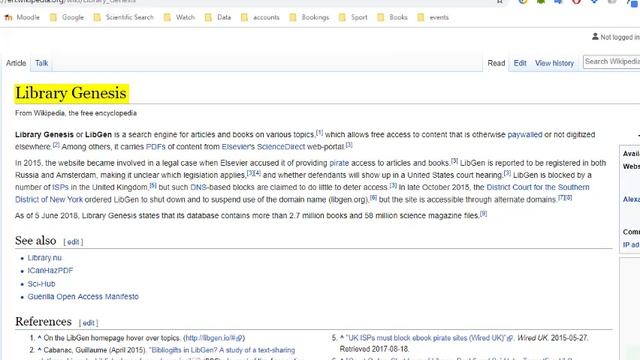
Task: Open the accounts bookmarks folder
Action: pos(260,18)
